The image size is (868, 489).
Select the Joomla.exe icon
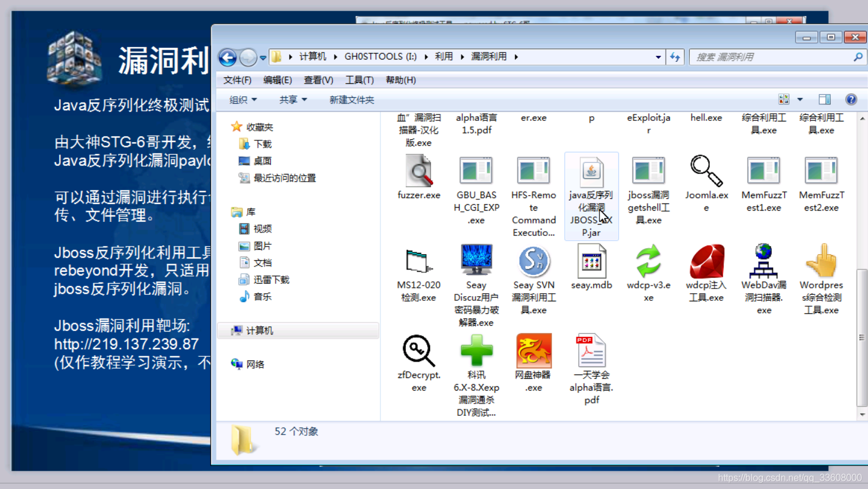click(706, 173)
